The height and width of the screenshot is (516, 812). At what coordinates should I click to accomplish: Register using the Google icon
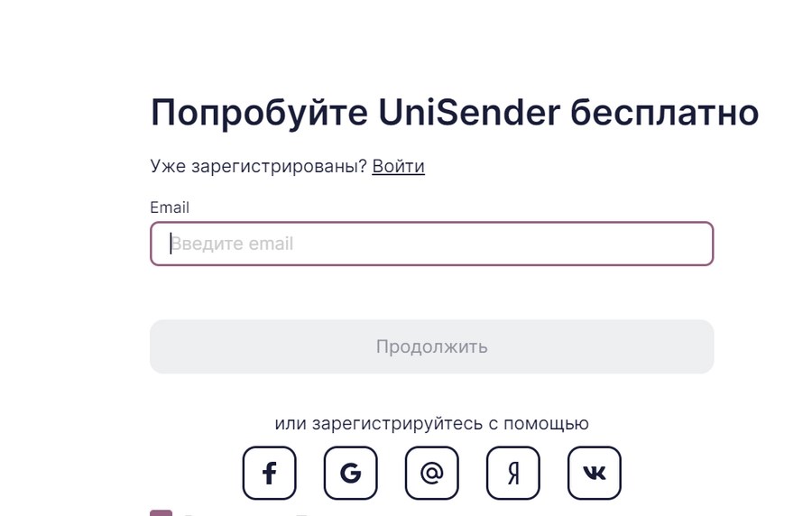(x=350, y=473)
